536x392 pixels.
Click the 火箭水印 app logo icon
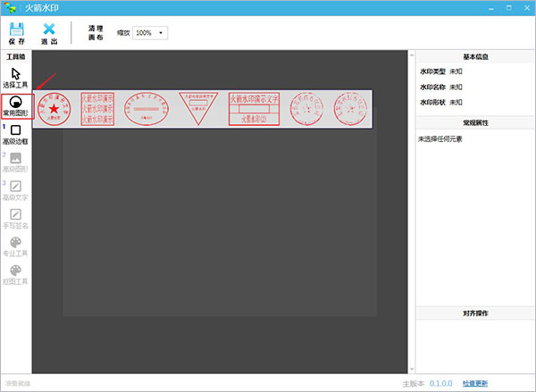pyautogui.click(x=10, y=7)
